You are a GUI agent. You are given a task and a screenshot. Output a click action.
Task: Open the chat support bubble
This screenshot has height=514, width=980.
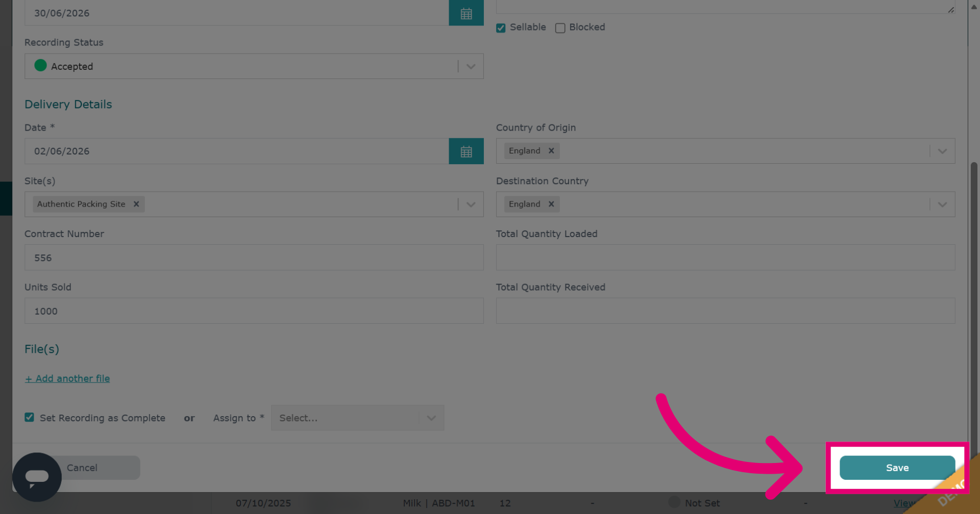[37, 477]
